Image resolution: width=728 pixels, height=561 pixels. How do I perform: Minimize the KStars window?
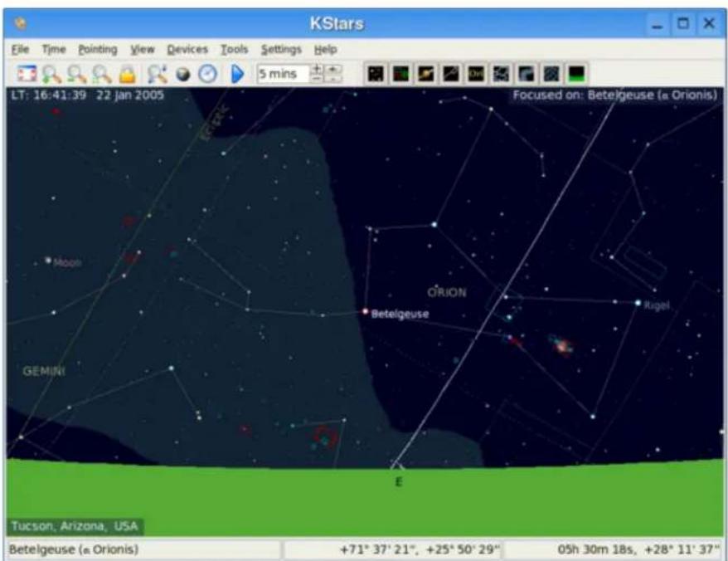click(x=657, y=24)
